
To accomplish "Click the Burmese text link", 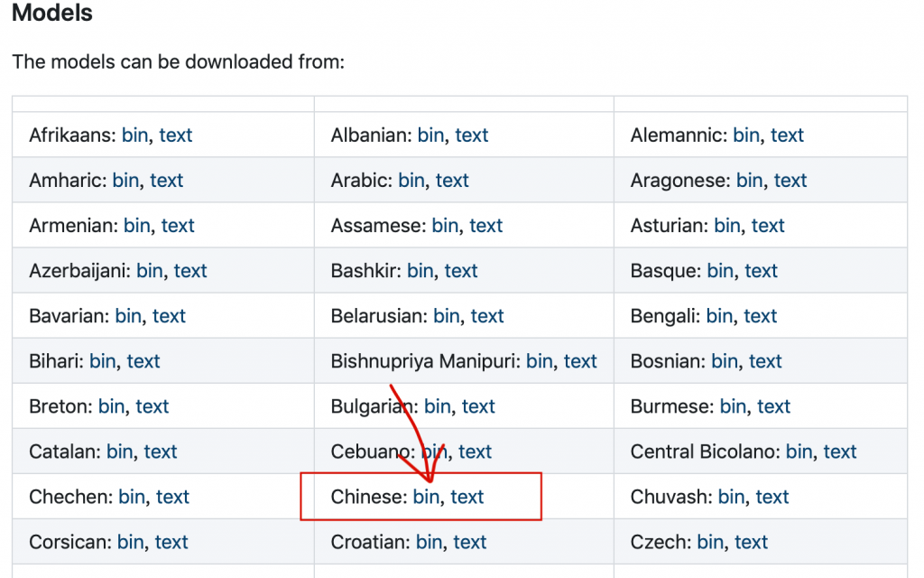I will (x=774, y=406).
